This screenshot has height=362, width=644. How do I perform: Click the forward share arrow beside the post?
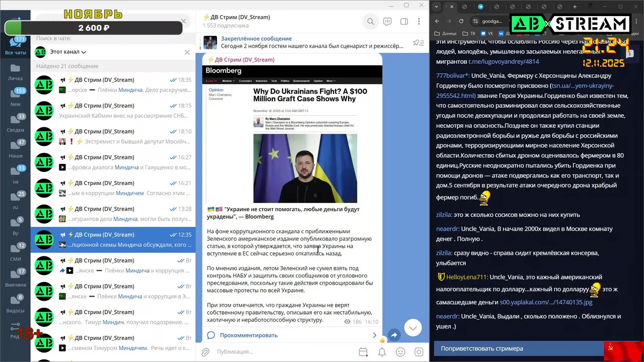[x=394, y=335]
